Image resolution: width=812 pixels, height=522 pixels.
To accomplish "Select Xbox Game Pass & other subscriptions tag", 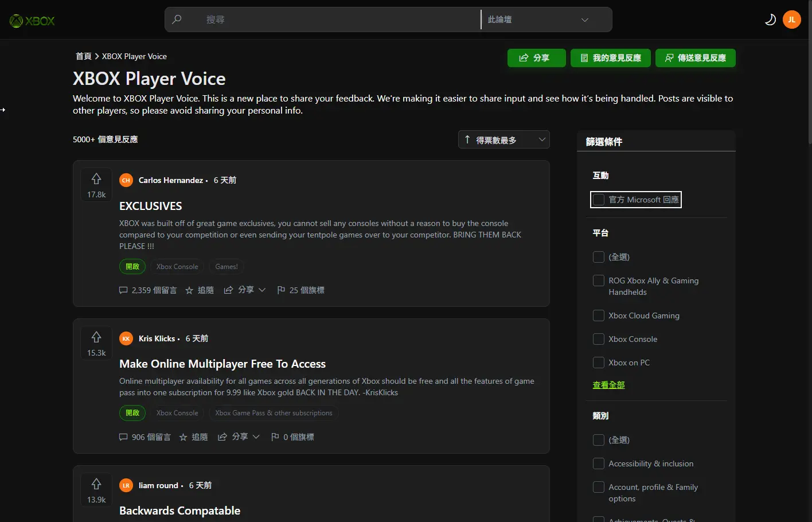I will pyautogui.click(x=274, y=413).
